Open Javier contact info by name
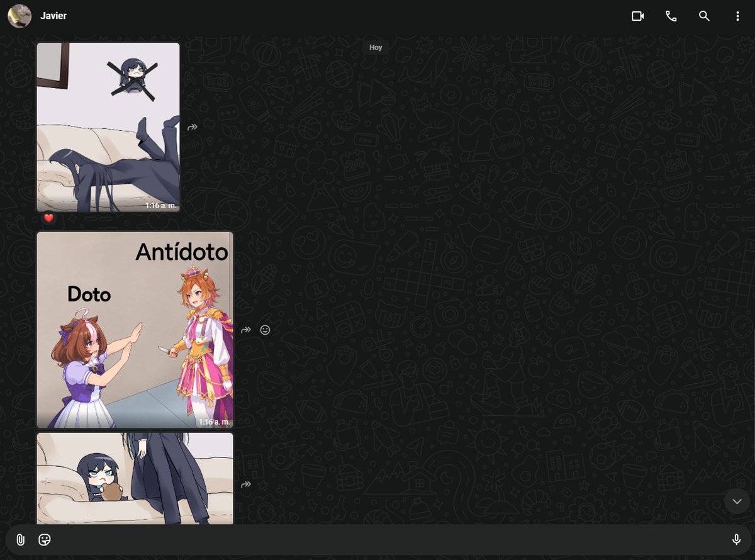The image size is (755, 560). pyautogui.click(x=53, y=16)
